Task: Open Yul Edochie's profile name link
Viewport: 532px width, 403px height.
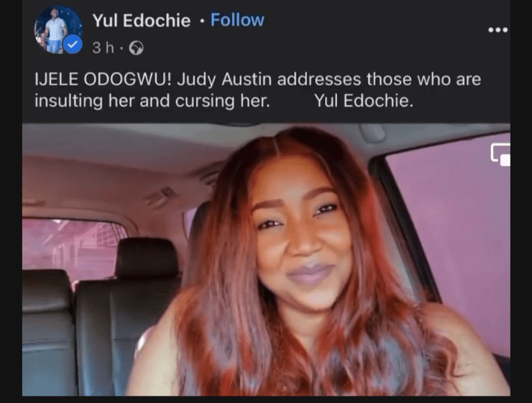Action: click(x=142, y=21)
